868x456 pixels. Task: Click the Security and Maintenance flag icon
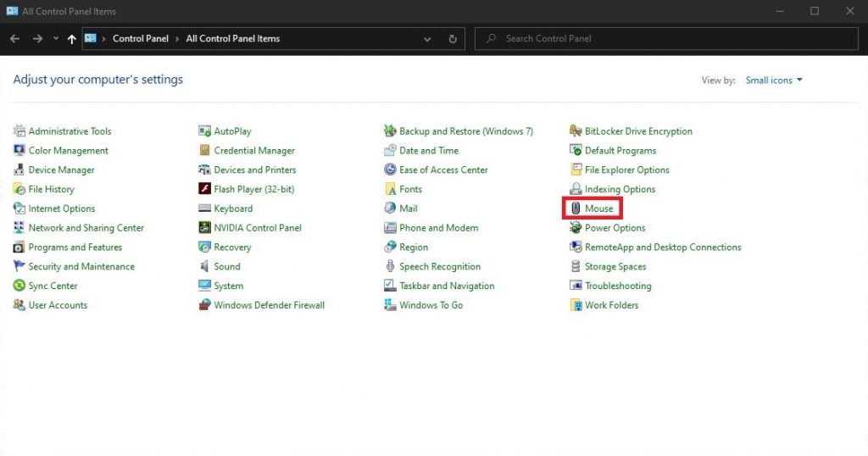click(19, 267)
